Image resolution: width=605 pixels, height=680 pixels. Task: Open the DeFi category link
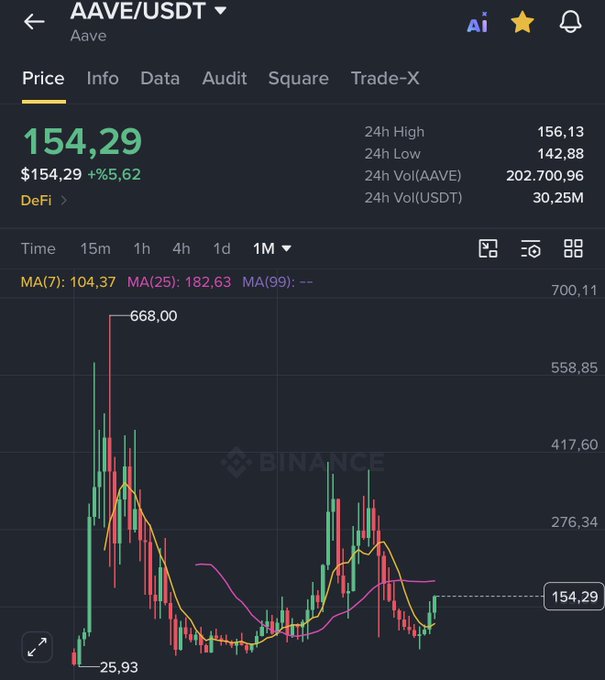point(43,200)
